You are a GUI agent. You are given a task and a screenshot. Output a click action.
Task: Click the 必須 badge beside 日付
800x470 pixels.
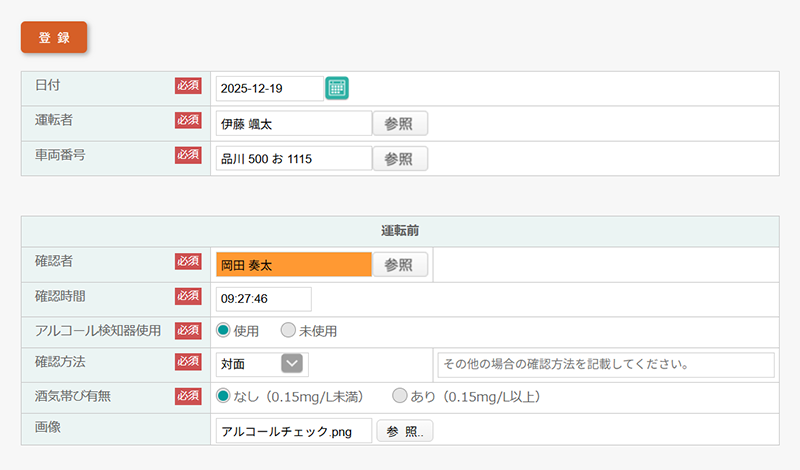(188, 86)
